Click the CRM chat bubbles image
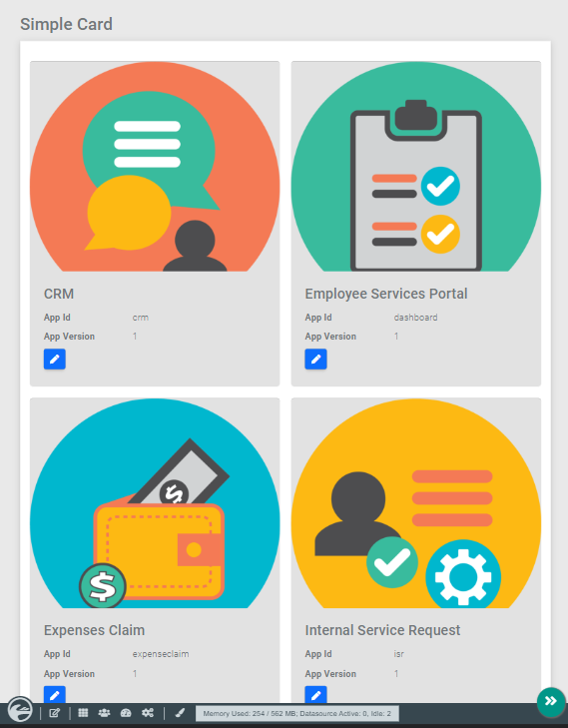 [x=155, y=166]
